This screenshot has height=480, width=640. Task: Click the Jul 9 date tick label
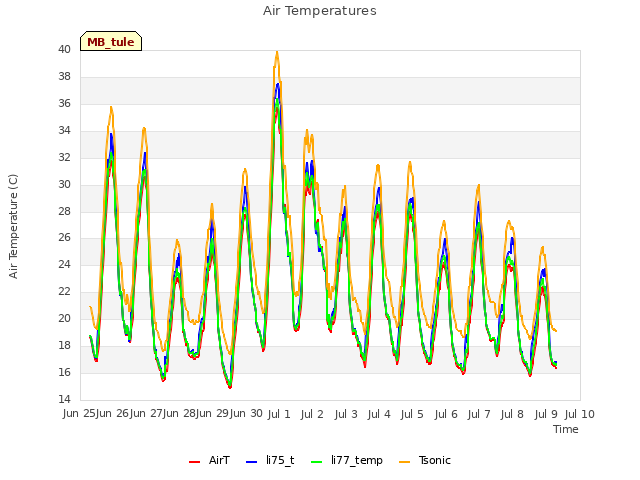546,414
